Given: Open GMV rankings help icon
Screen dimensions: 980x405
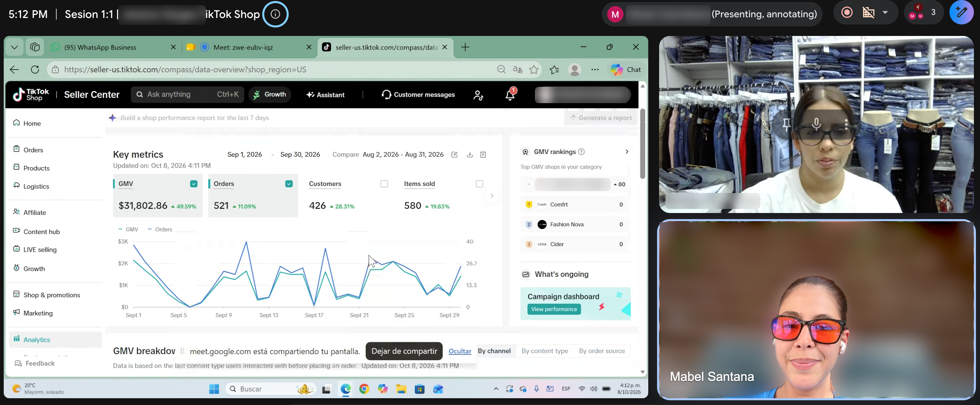Looking at the screenshot, I should (x=581, y=152).
